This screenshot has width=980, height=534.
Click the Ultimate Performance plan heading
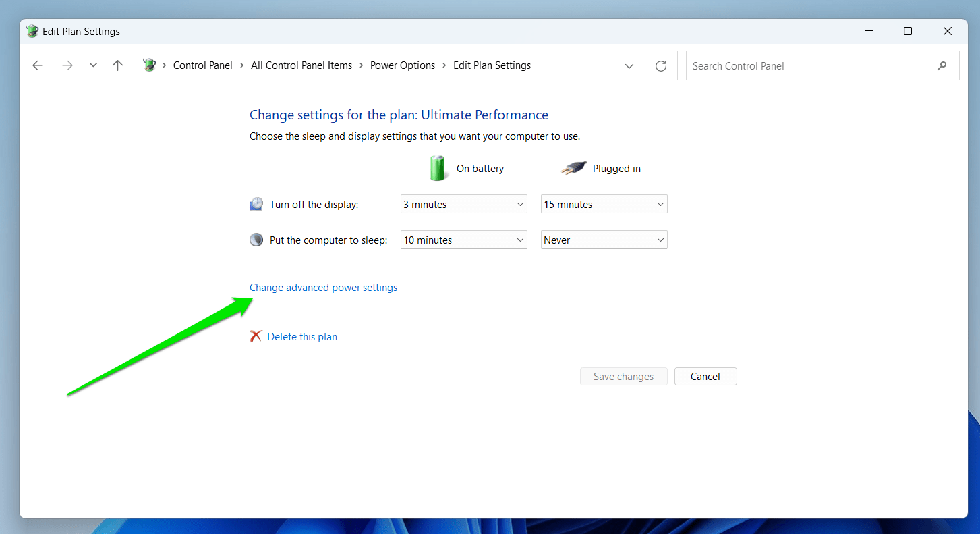coord(399,115)
